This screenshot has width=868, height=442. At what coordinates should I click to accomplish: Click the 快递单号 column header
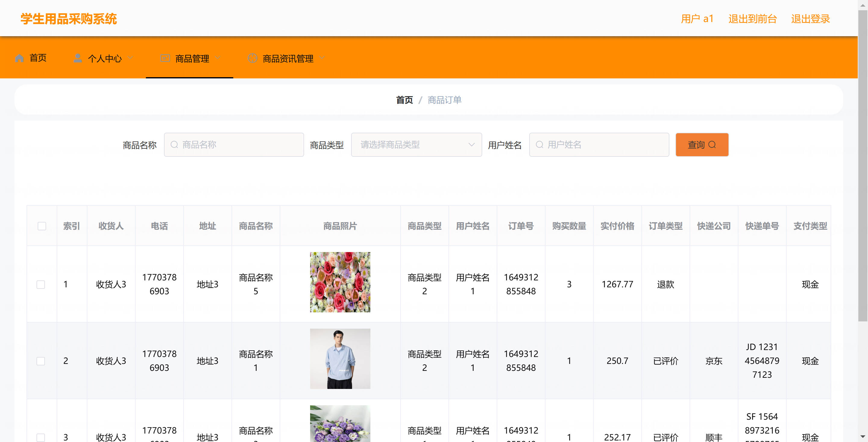762,226
